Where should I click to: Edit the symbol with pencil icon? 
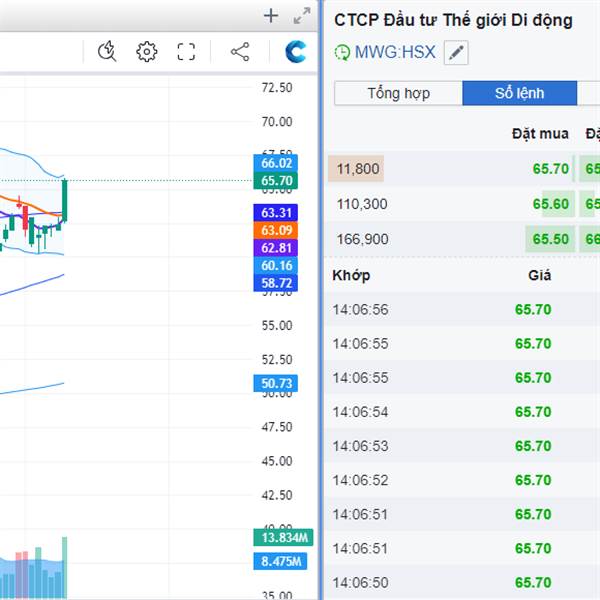[x=456, y=52]
